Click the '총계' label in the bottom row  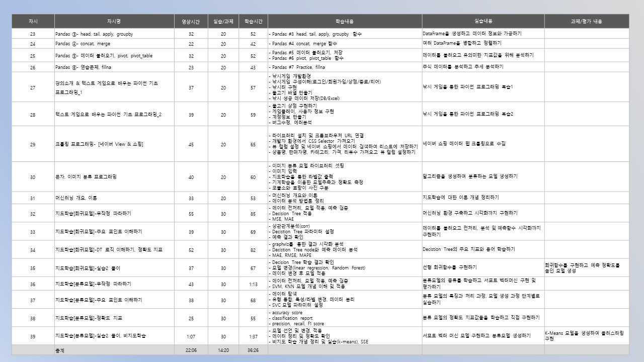tap(60, 350)
